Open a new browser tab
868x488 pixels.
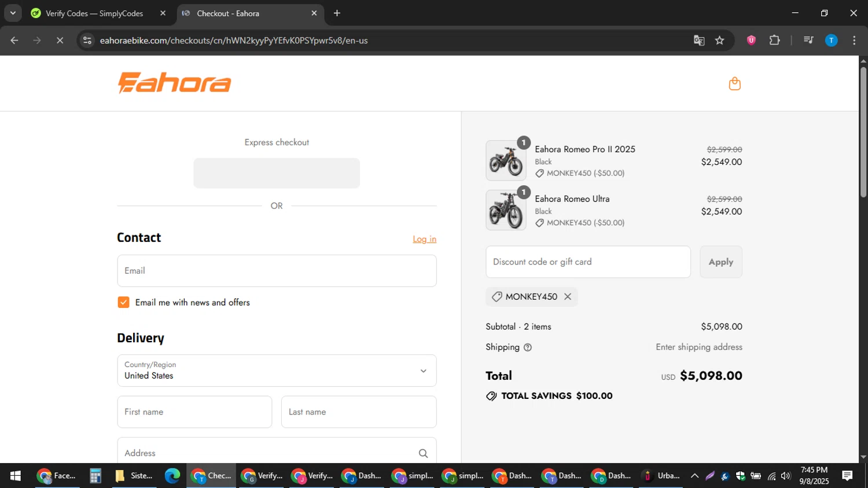click(337, 13)
